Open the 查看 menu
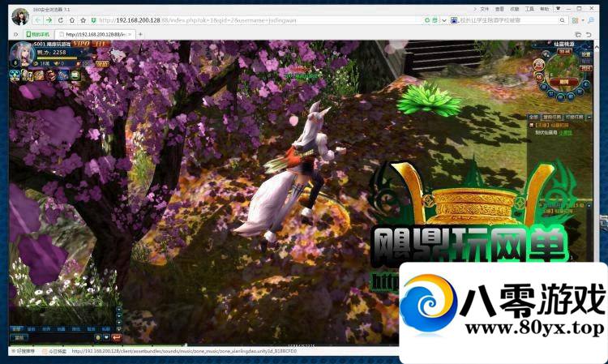The image size is (608, 364). coord(500,9)
